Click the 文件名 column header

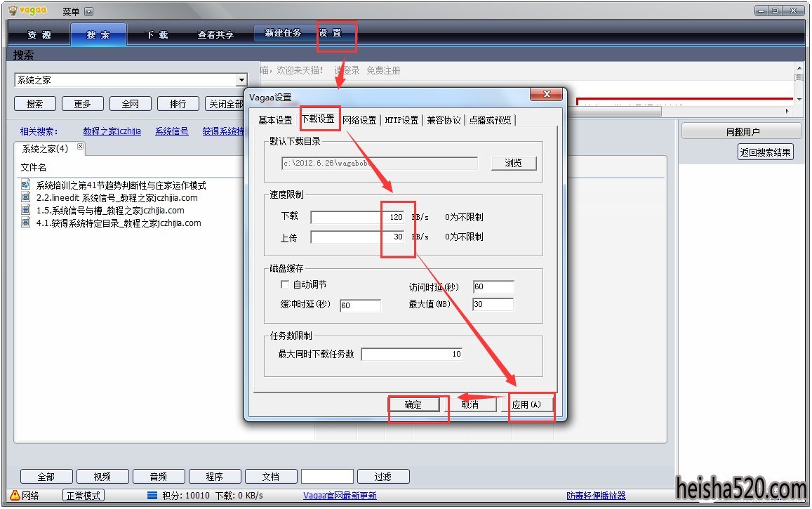point(34,167)
